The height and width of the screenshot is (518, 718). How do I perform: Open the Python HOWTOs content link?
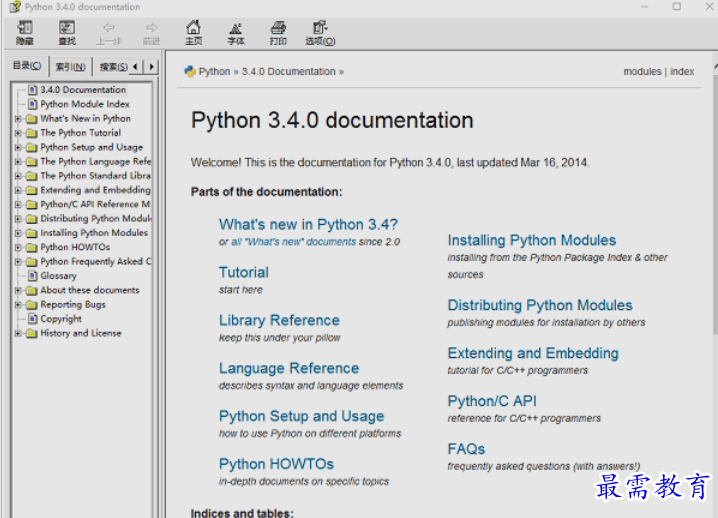276,464
